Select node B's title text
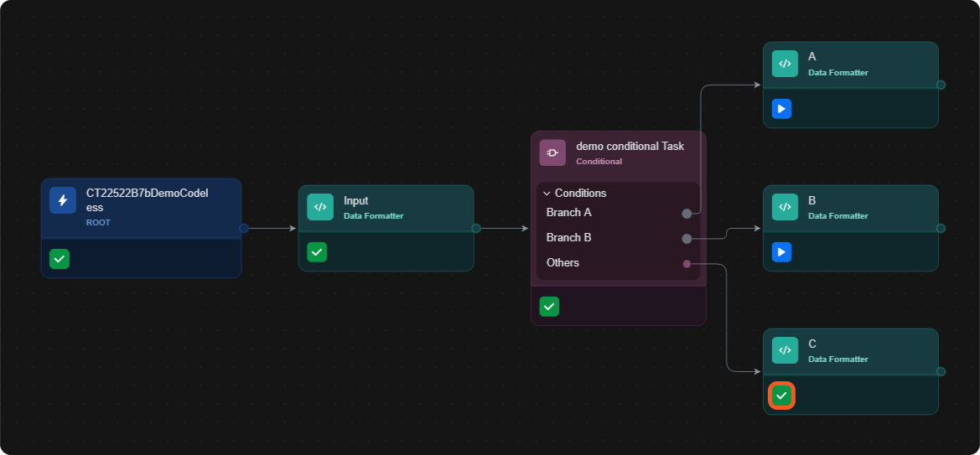This screenshot has width=980, height=455. (811, 200)
